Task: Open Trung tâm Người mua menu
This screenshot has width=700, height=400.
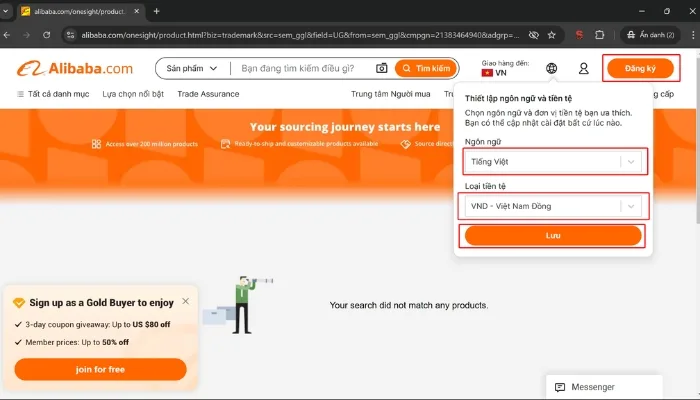Action: [391, 94]
